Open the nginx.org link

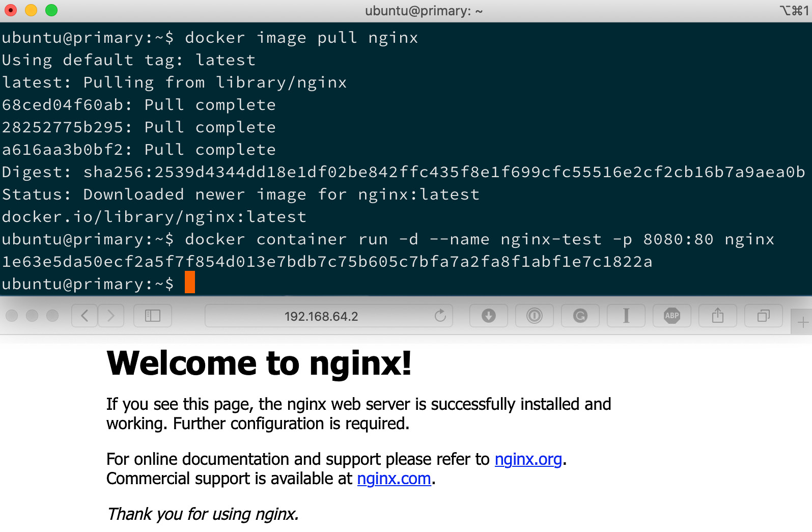tap(528, 459)
